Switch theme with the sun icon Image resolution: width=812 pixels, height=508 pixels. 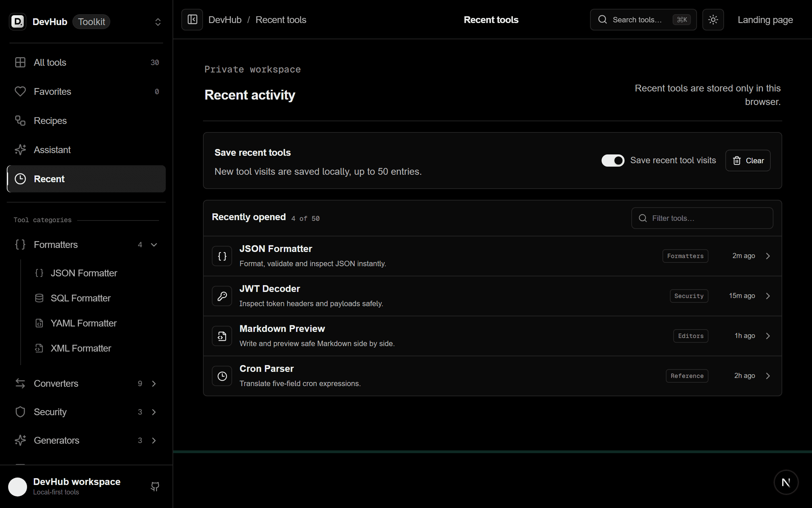click(x=713, y=20)
